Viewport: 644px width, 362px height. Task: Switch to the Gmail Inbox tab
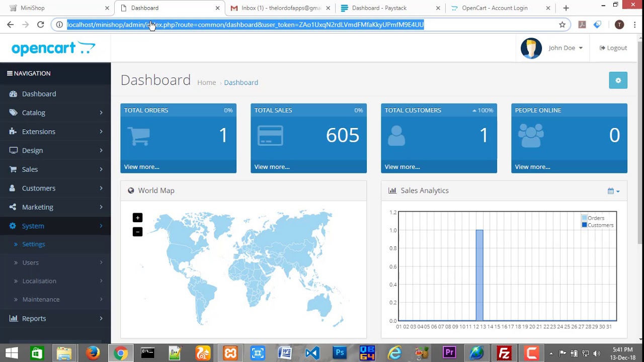tap(281, 8)
